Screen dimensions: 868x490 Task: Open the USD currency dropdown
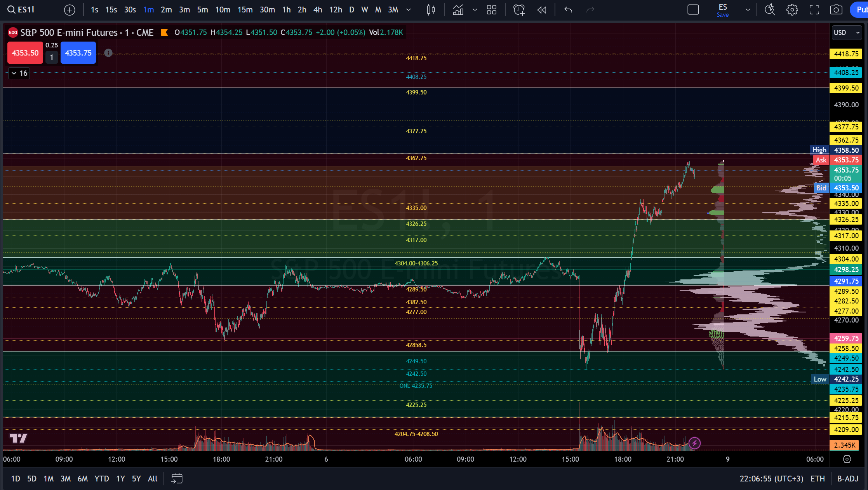click(x=847, y=33)
